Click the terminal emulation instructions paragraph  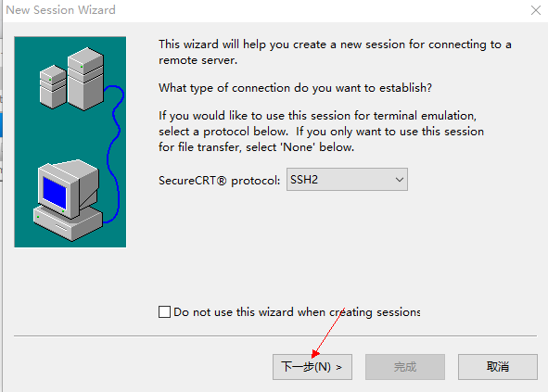click(321, 132)
